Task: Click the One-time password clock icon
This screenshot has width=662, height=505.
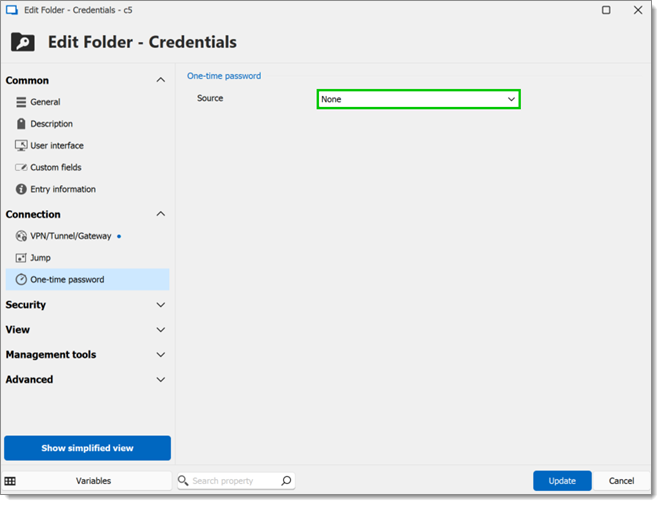Action: tap(21, 280)
